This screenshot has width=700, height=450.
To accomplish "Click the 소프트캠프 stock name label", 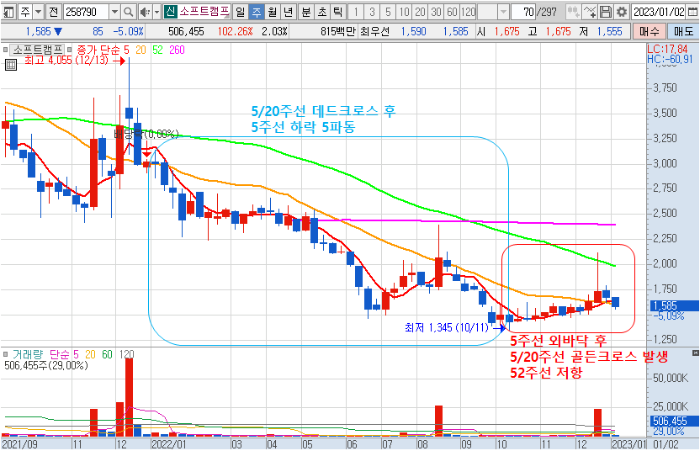I will [x=204, y=11].
